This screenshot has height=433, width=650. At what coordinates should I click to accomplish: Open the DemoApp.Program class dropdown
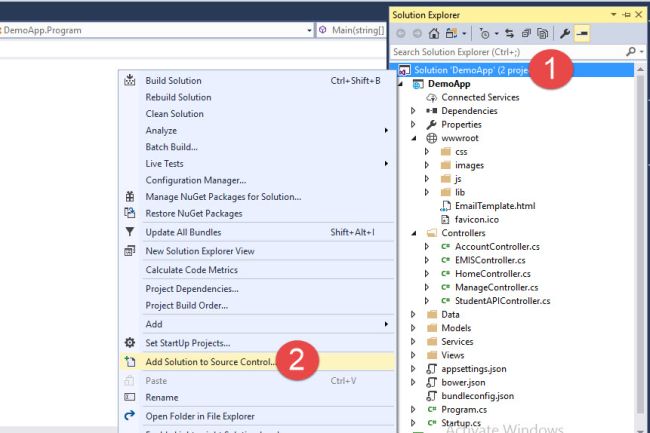pyautogui.click(x=309, y=30)
